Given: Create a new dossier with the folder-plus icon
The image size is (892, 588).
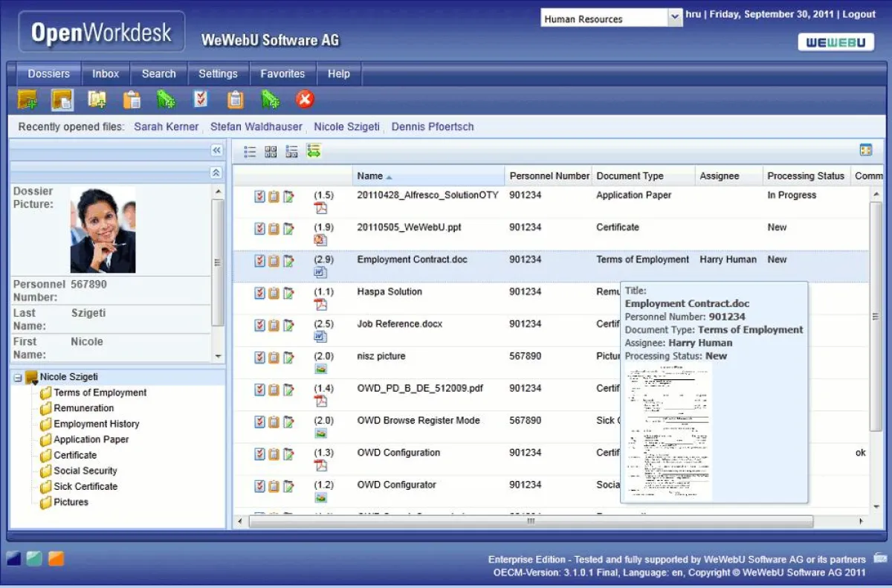Looking at the screenshot, I should click(27, 99).
